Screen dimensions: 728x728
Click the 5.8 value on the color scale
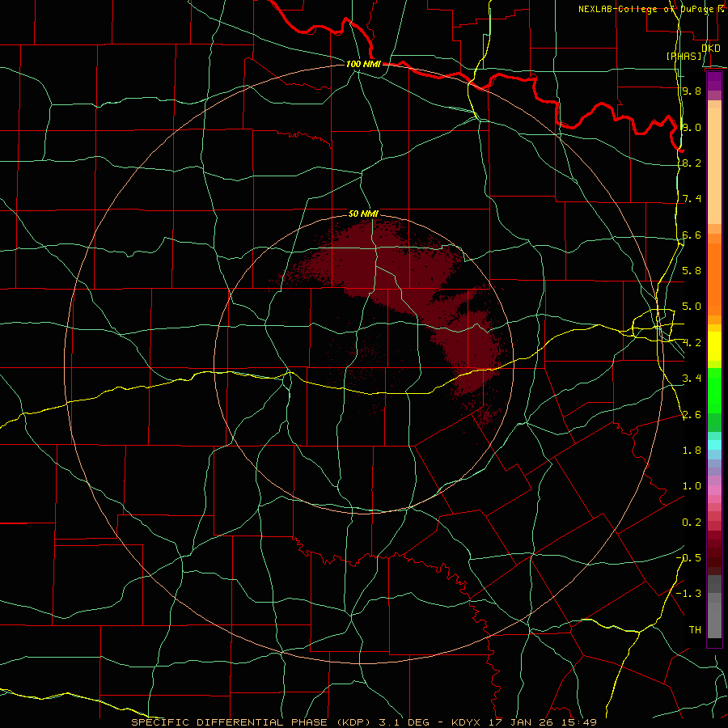(x=692, y=270)
